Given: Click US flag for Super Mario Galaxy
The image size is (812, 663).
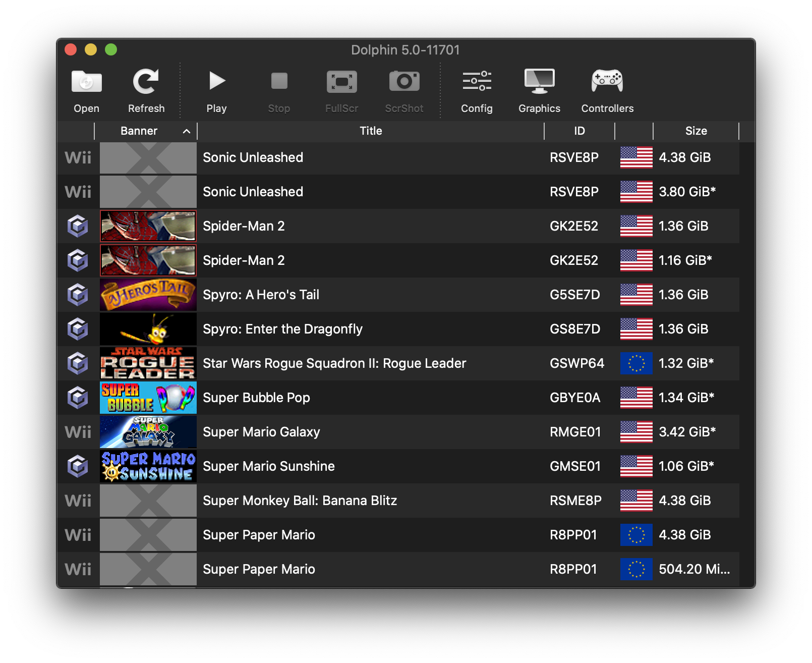Looking at the screenshot, I should click(x=636, y=432).
